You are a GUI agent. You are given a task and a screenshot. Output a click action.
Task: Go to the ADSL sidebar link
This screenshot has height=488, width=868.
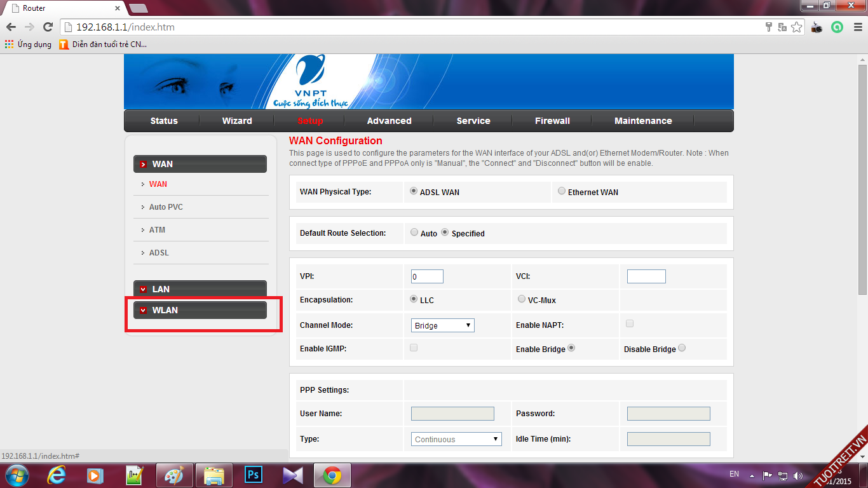coord(159,253)
